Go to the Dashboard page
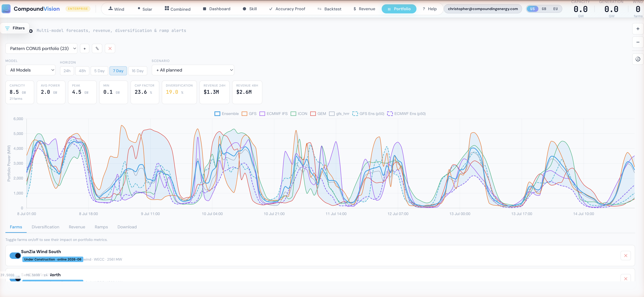The height and width of the screenshot is (297, 644). pyautogui.click(x=217, y=9)
